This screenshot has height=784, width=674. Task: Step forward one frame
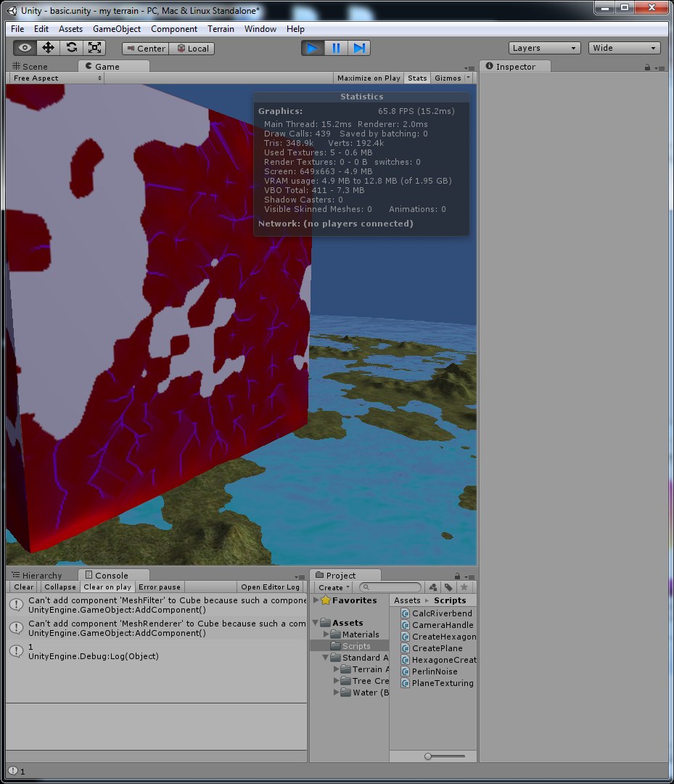[359, 48]
